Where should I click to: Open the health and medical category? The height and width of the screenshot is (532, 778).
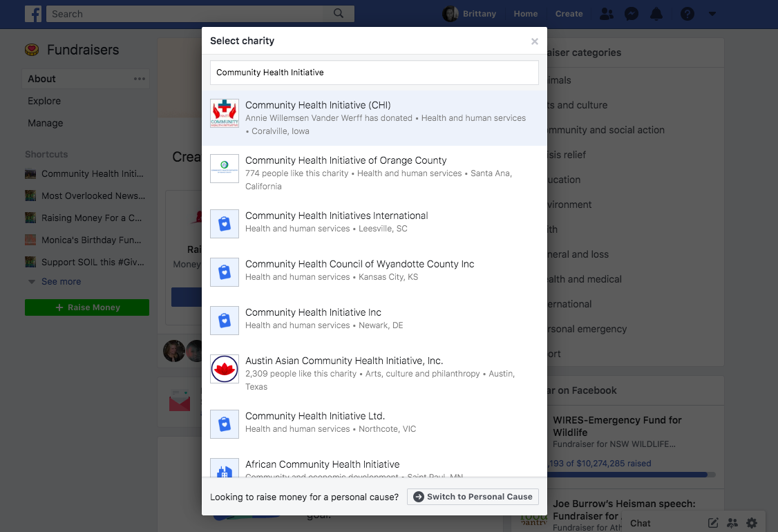tap(585, 279)
